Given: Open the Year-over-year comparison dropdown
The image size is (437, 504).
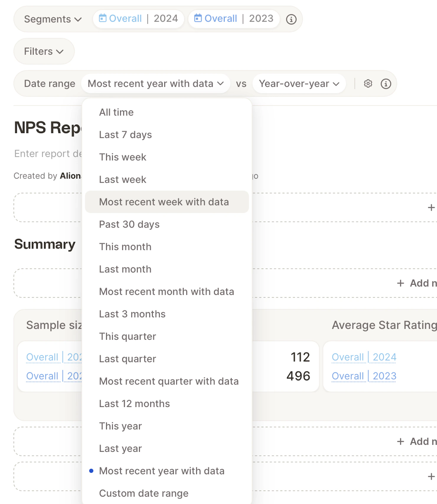Looking at the screenshot, I should click(299, 84).
